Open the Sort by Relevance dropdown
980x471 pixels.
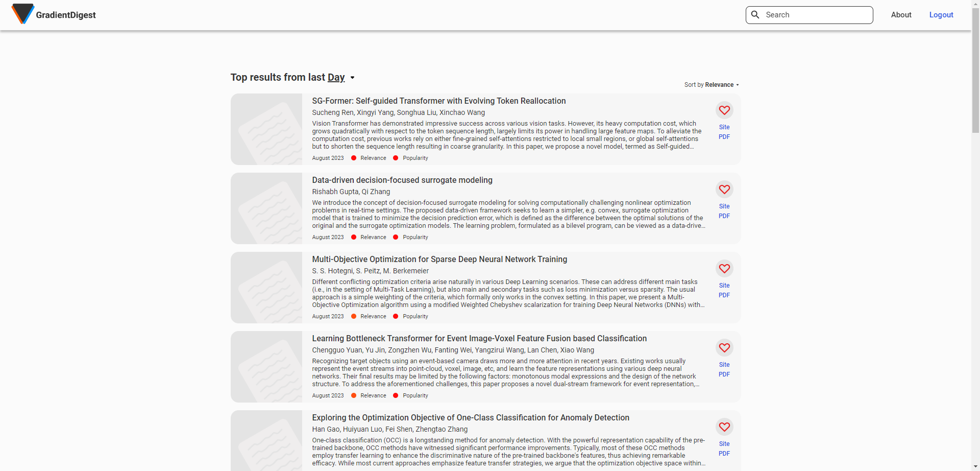pos(712,85)
